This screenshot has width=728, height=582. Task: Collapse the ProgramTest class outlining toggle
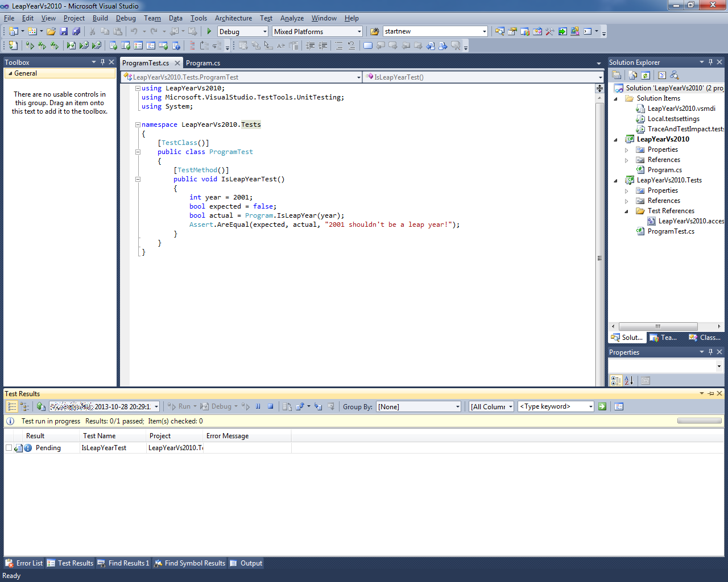(138, 152)
